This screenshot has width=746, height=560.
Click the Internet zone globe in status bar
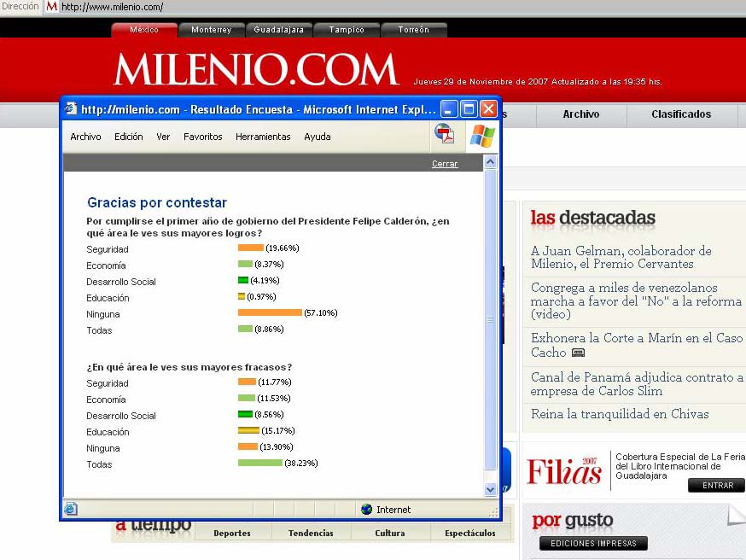point(367,510)
